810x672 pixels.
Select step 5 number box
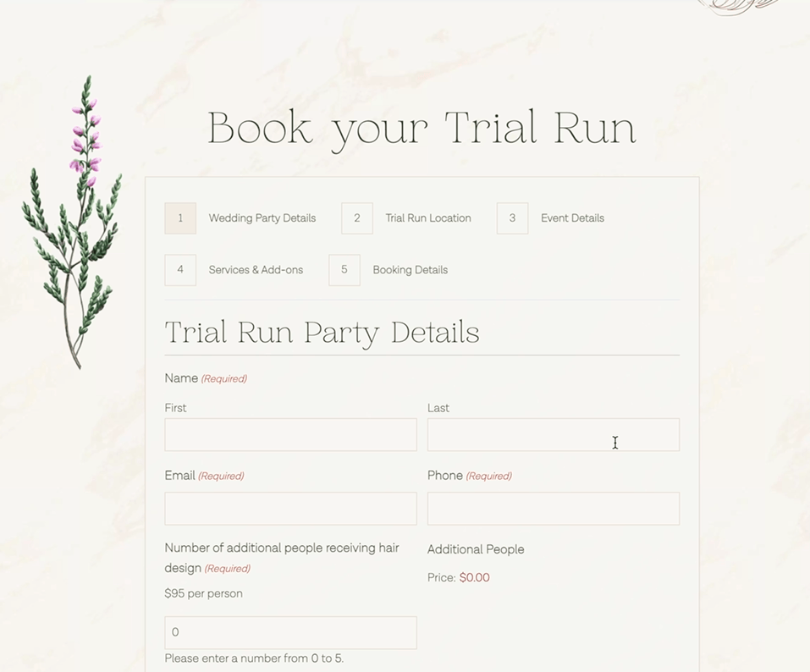344,270
